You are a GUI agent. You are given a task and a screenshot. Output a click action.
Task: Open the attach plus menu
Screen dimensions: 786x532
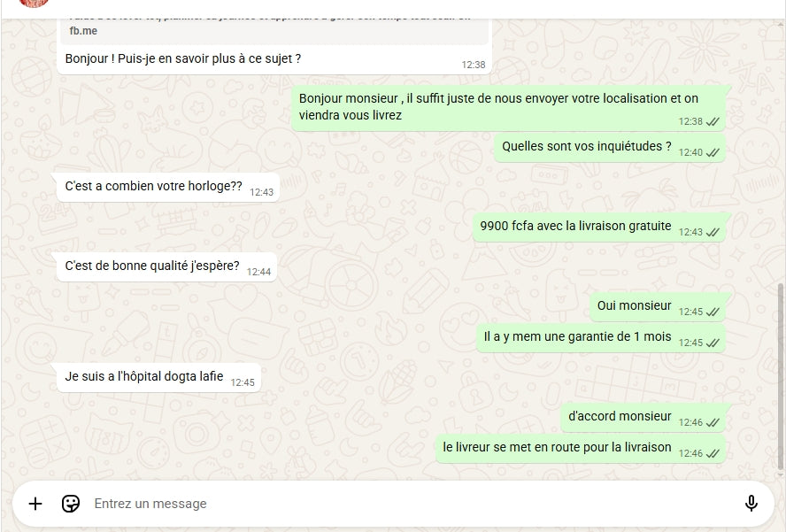coord(35,504)
